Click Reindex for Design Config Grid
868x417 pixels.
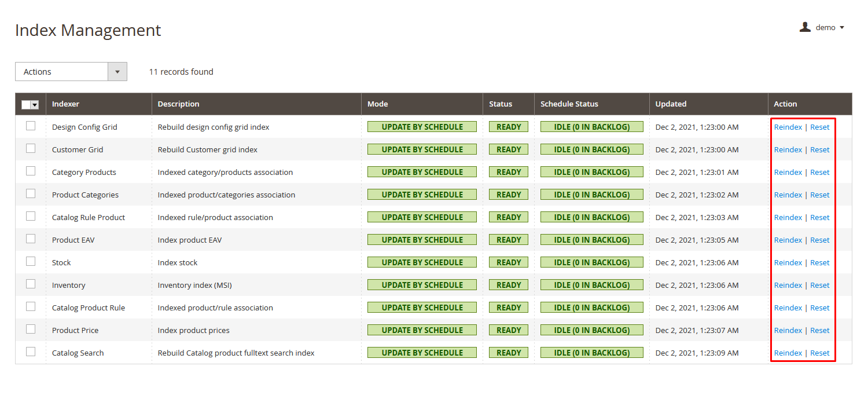coord(788,127)
